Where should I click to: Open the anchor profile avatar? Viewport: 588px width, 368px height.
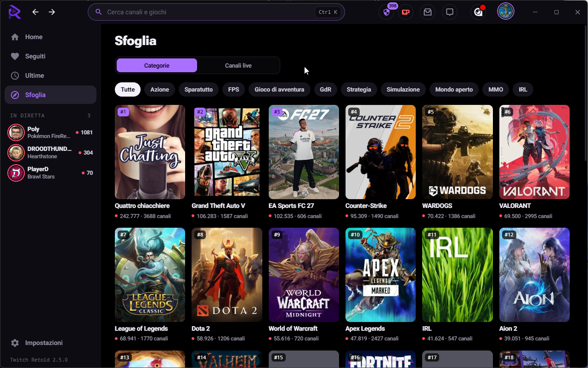(x=506, y=12)
